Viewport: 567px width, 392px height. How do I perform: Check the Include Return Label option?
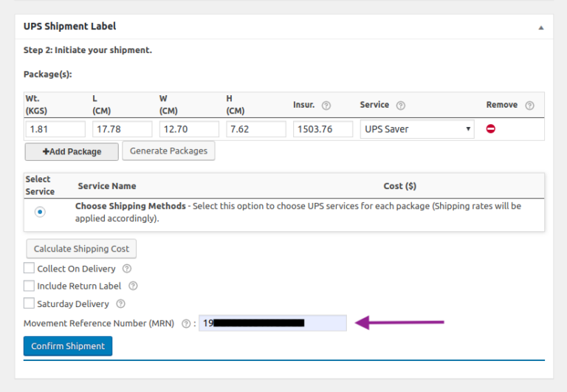(29, 286)
